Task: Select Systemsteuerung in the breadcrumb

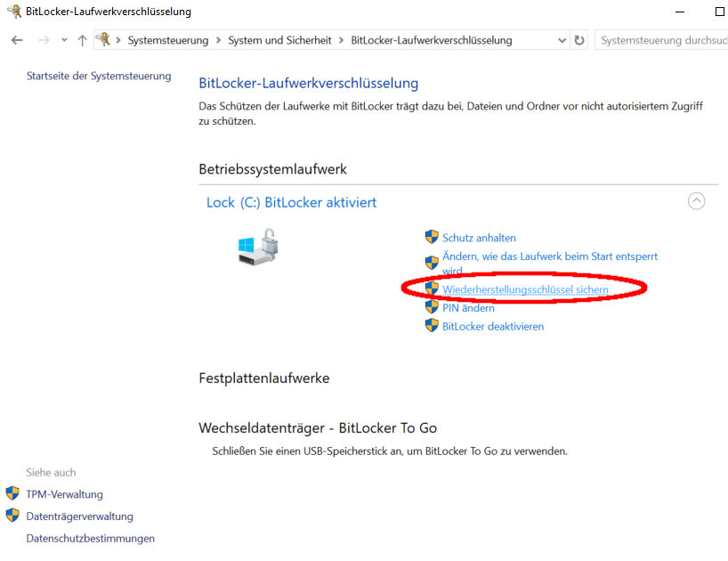Action: [168, 40]
